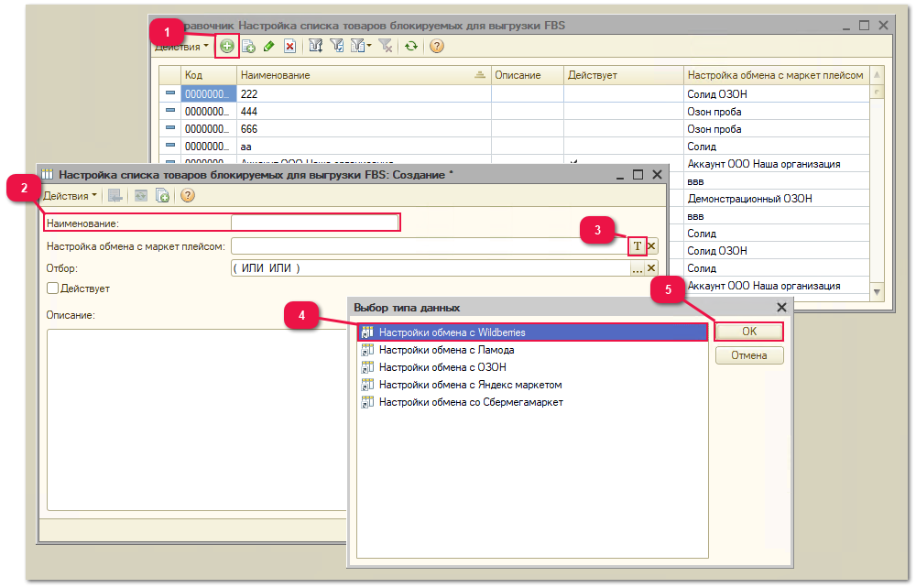
Task: Sort by the Код column header
Action: pyautogui.click(x=209, y=75)
